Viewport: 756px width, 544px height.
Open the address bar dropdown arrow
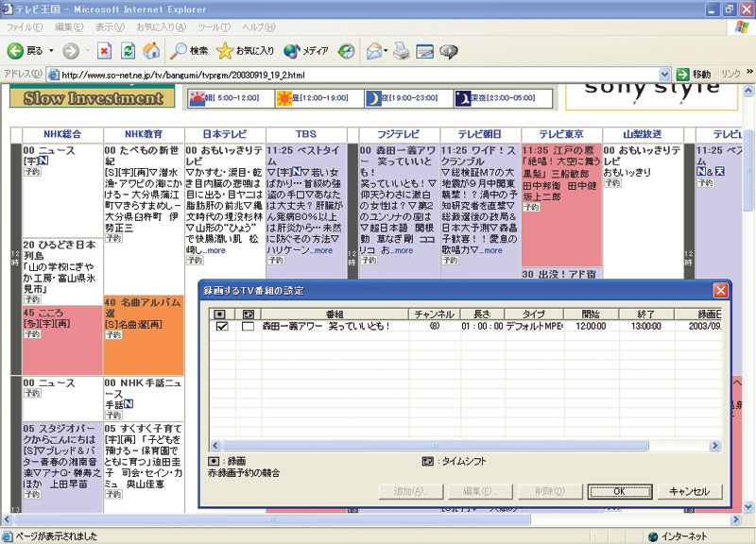(x=664, y=75)
